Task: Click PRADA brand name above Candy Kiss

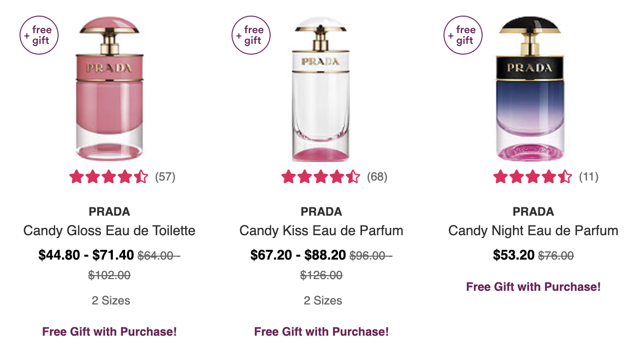Action: click(321, 212)
